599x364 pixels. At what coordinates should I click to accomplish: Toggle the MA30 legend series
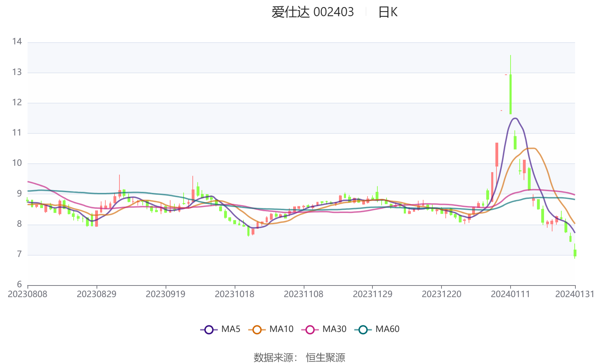[324, 329]
